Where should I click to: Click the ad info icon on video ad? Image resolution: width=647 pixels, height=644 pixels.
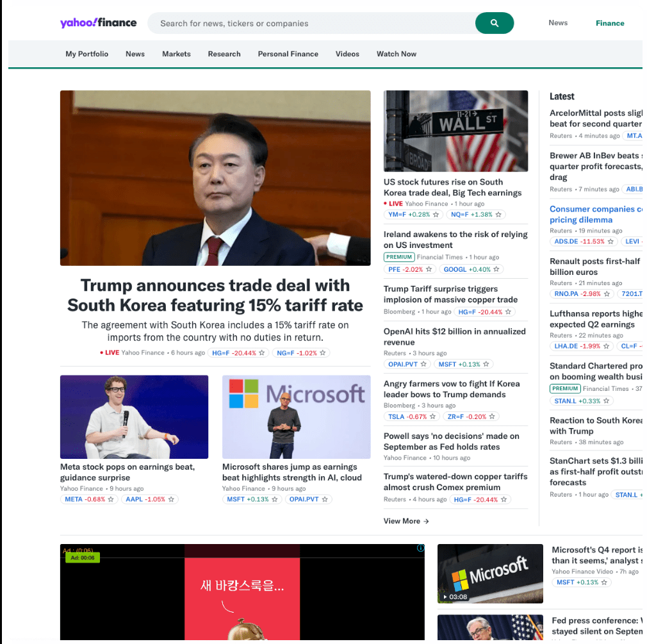(420, 548)
